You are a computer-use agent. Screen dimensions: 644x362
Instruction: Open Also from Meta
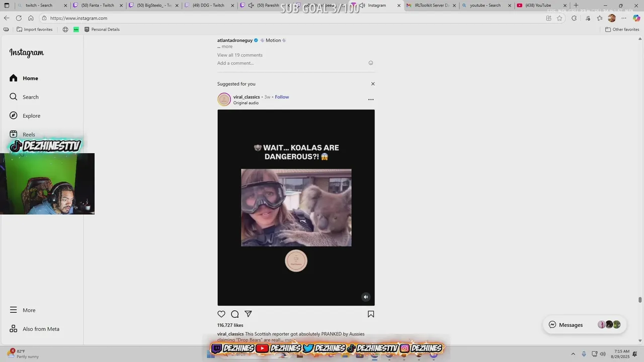coord(34,329)
